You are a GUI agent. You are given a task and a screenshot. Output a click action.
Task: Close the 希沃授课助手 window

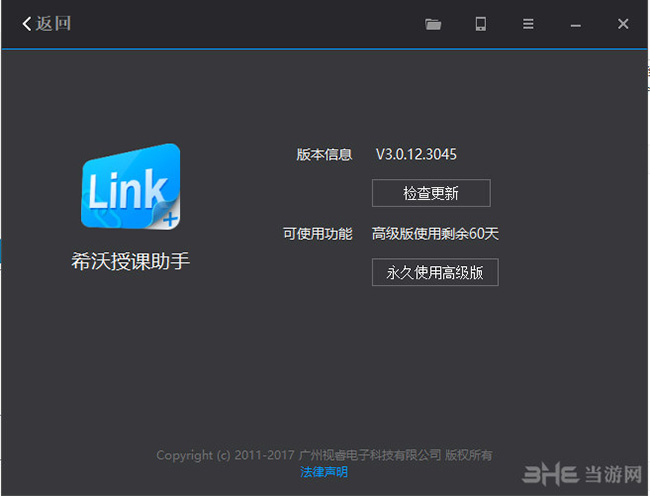623,24
